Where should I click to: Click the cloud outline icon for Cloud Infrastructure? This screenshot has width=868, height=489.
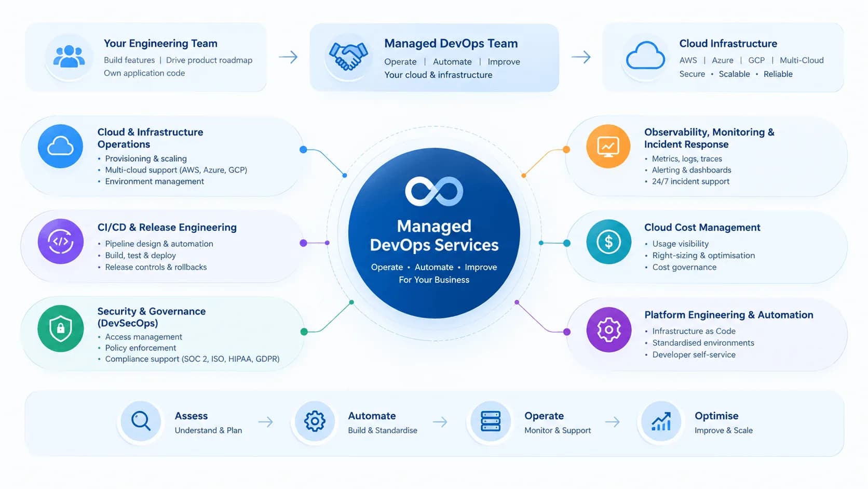click(645, 56)
